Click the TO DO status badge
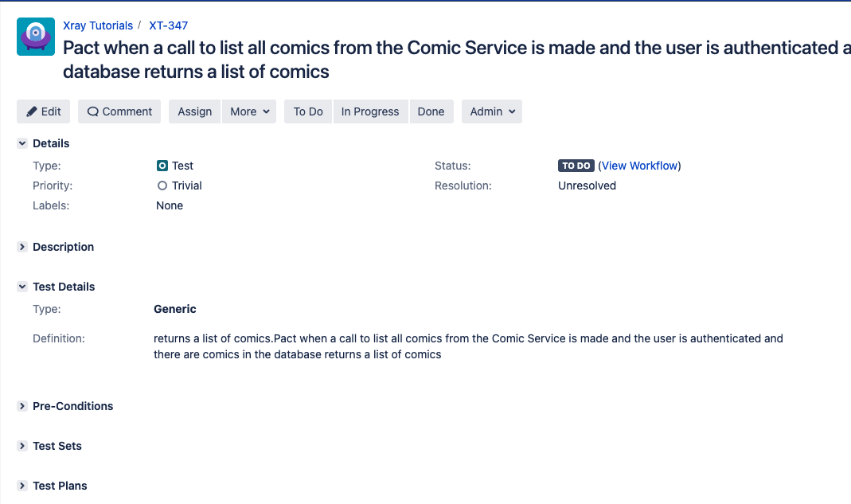The width and height of the screenshot is (851, 504). pos(576,166)
